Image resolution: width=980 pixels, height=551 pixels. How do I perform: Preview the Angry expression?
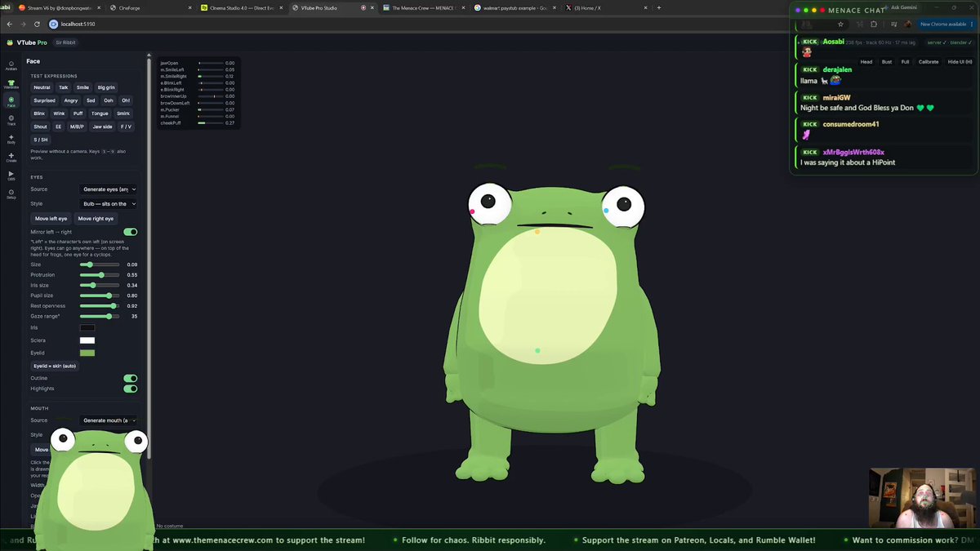click(x=71, y=100)
